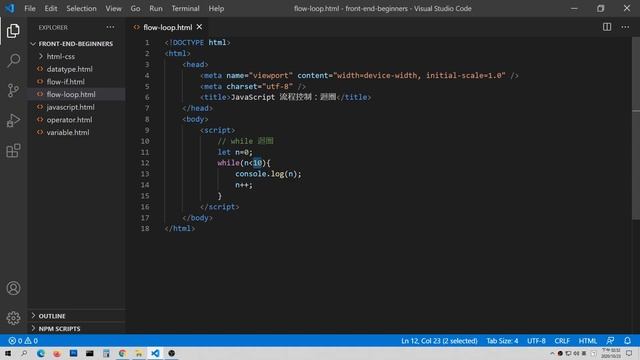The image size is (640, 360).
Task: Open errors and warnings problems indicator
Action: [23, 340]
